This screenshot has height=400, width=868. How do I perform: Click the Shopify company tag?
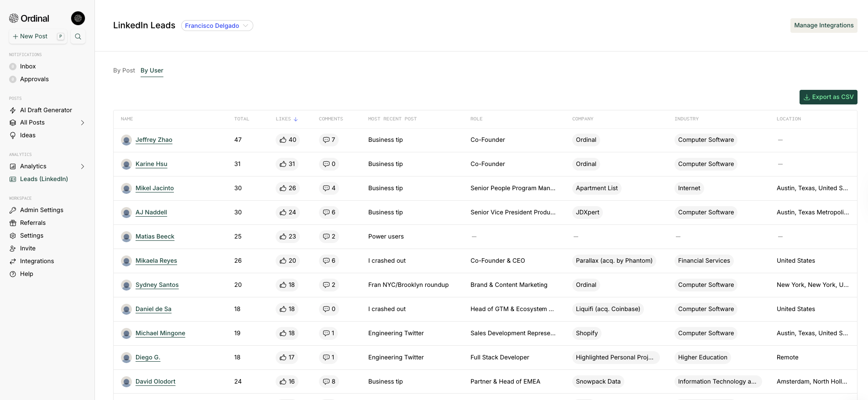click(586, 333)
